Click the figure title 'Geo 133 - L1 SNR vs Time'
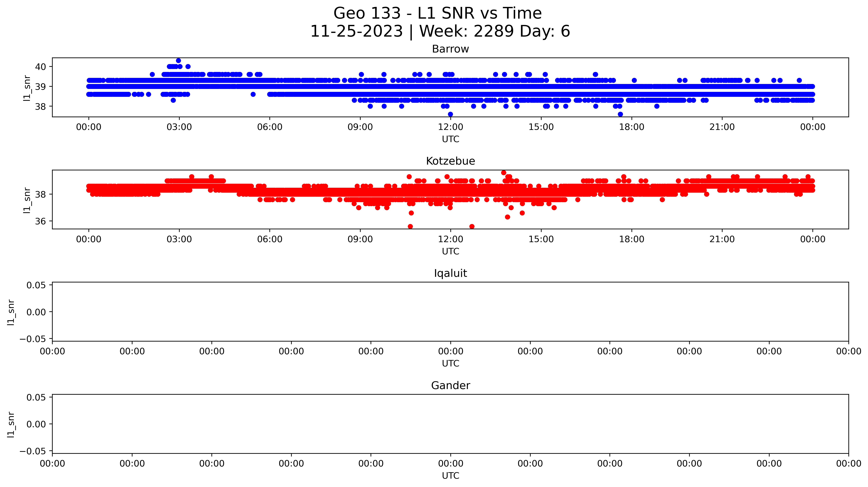This screenshot has width=868, height=487. pyautogui.click(x=437, y=13)
